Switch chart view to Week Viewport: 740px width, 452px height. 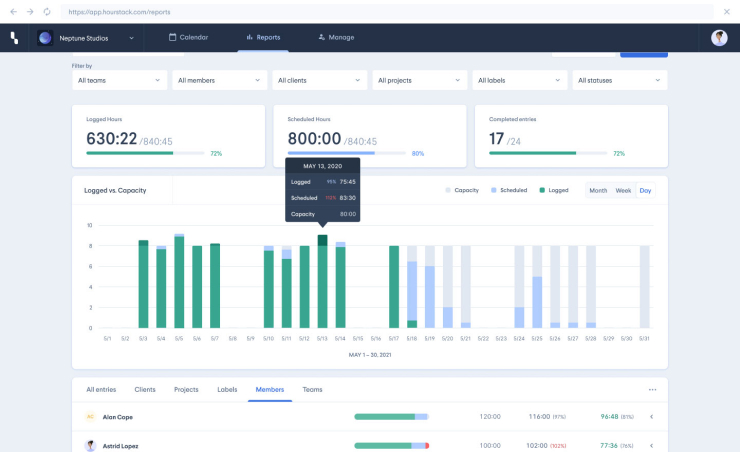click(623, 191)
